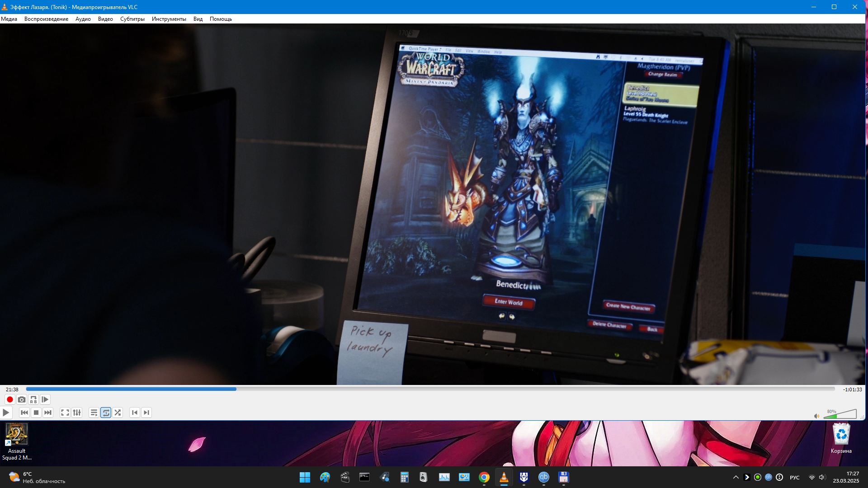Open Calculator from the taskbar
Image resolution: width=868 pixels, height=488 pixels.
(x=404, y=477)
